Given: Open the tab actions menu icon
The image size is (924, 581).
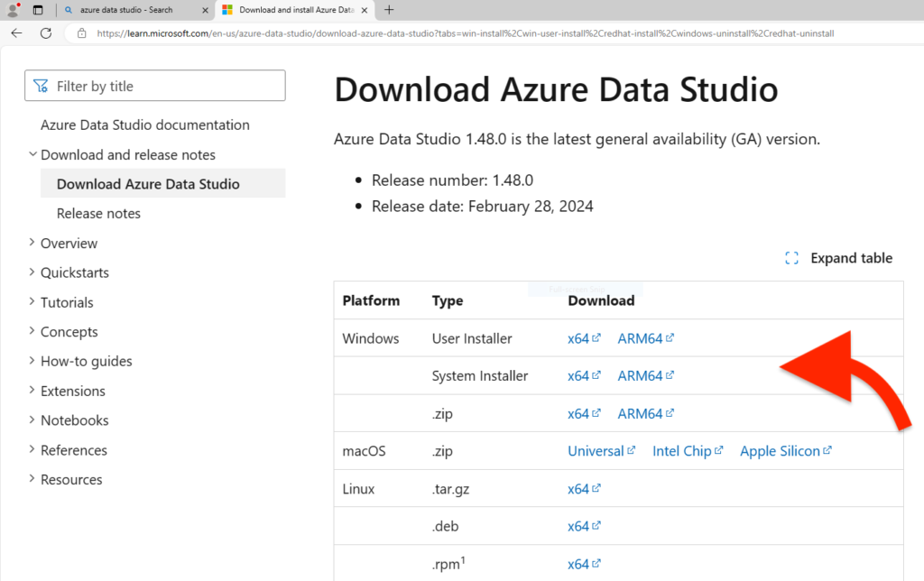Looking at the screenshot, I should coord(38,10).
